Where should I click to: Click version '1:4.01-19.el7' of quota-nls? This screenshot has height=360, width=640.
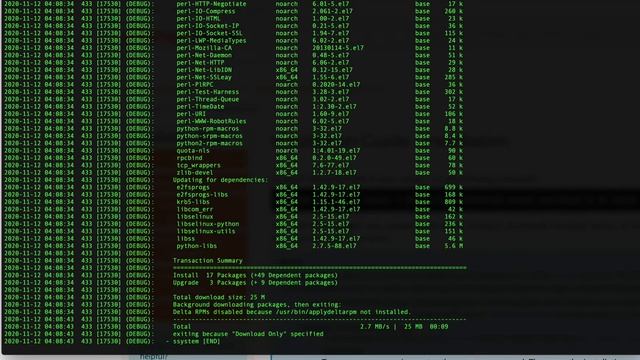click(336, 151)
